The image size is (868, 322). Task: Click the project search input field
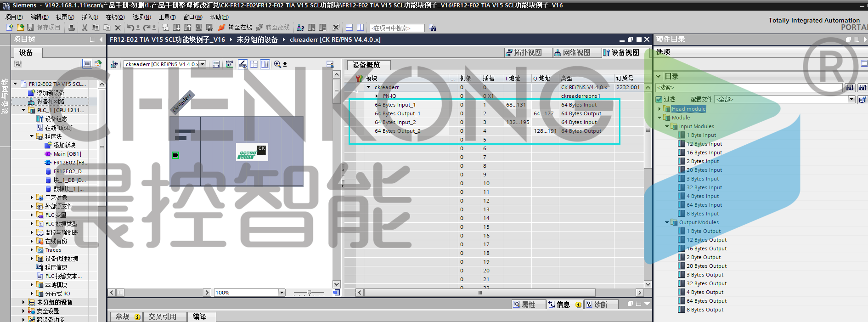tap(397, 28)
